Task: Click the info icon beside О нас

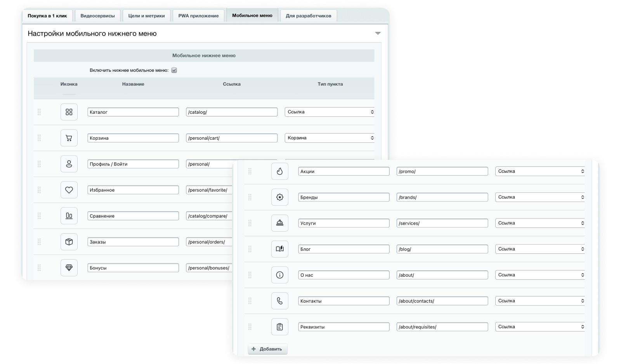Action: point(280,275)
